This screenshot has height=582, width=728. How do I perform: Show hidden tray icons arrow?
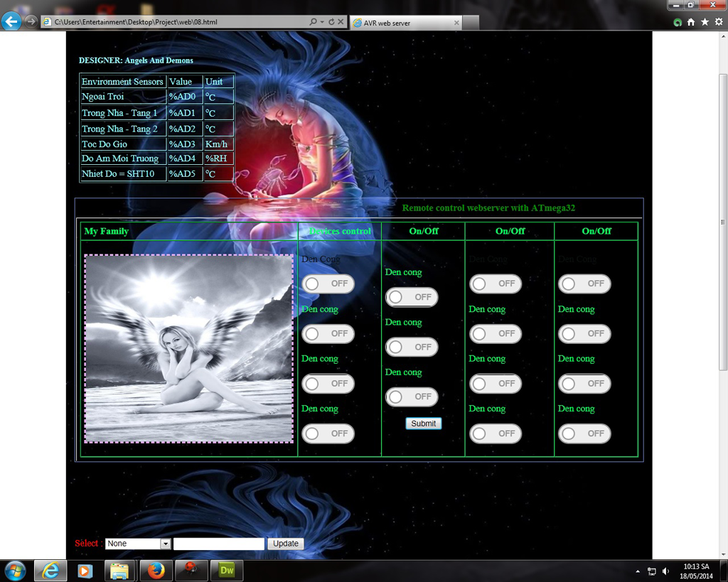pyautogui.click(x=638, y=571)
